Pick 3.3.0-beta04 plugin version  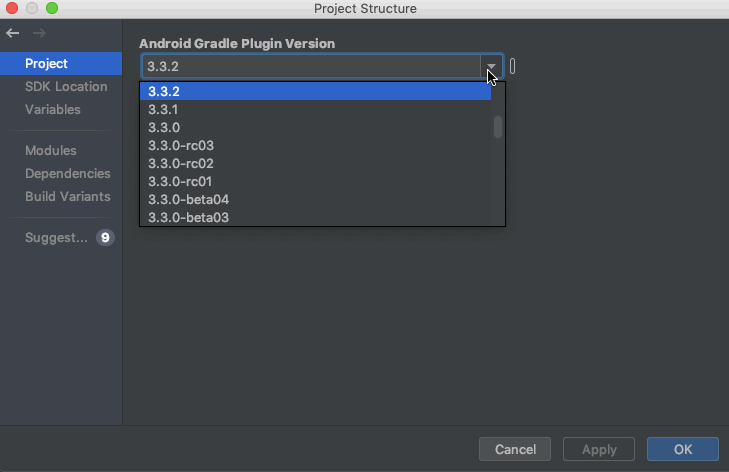coord(315,199)
